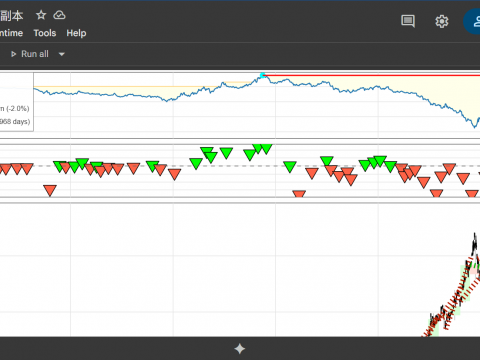Image resolution: width=480 pixels, height=360 pixels.
Task: Open the partially visible Runtime menu
Action: click(x=11, y=33)
